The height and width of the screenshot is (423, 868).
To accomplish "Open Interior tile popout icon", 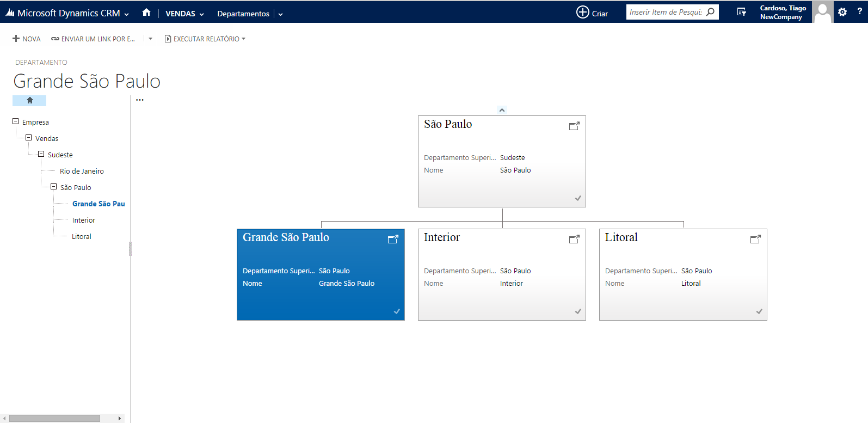I will pyautogui.click(x=574, y=239).
